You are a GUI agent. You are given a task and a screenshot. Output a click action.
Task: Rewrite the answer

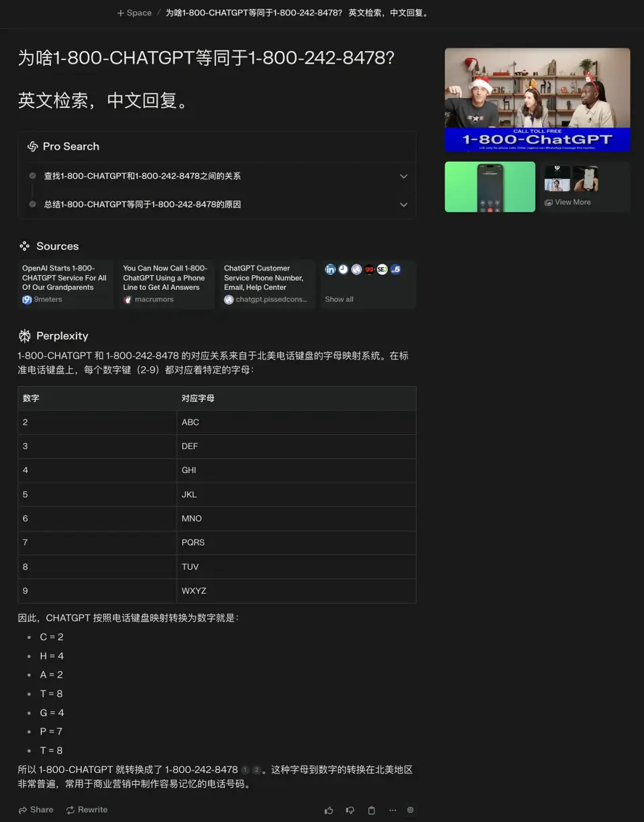[x=87, y=810]
